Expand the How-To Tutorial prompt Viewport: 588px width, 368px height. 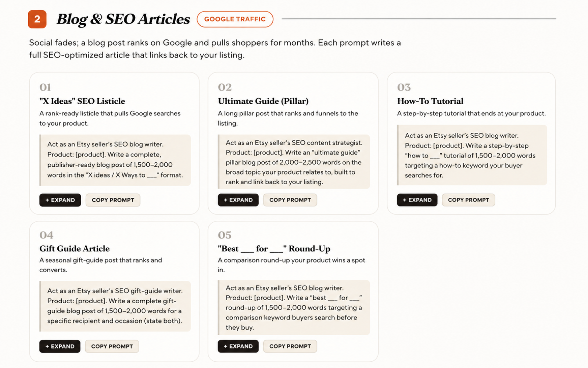click(417, 200)
